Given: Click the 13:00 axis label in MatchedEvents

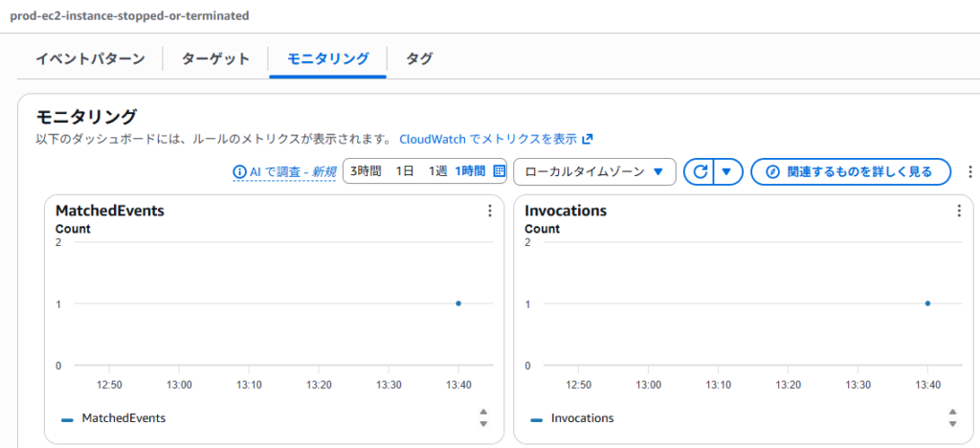Looking at the screenshot, I should [x=180, y=386].
